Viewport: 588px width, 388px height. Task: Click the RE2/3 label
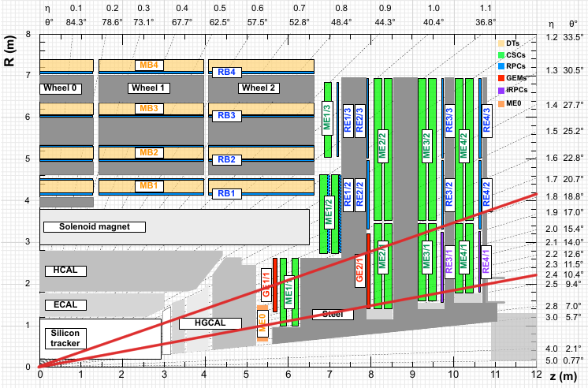point(360,121)
